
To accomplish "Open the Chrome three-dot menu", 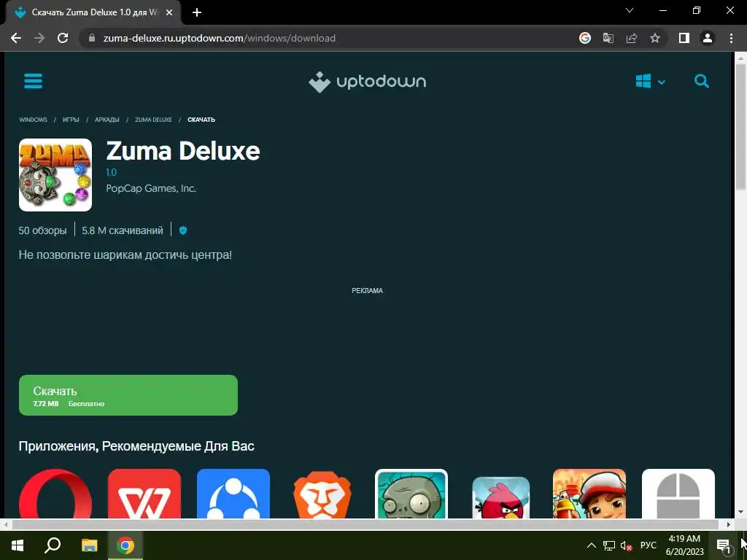I will point(731,38).
